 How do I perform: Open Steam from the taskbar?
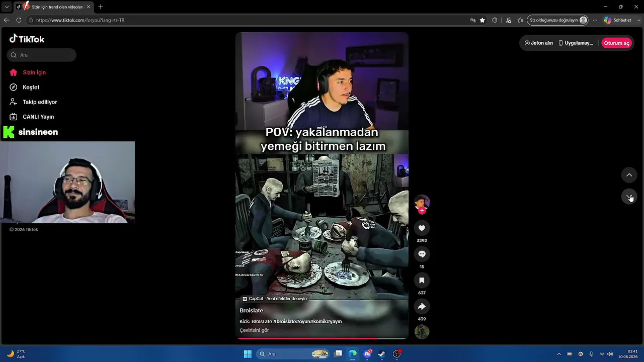click(x=382, y=354)
